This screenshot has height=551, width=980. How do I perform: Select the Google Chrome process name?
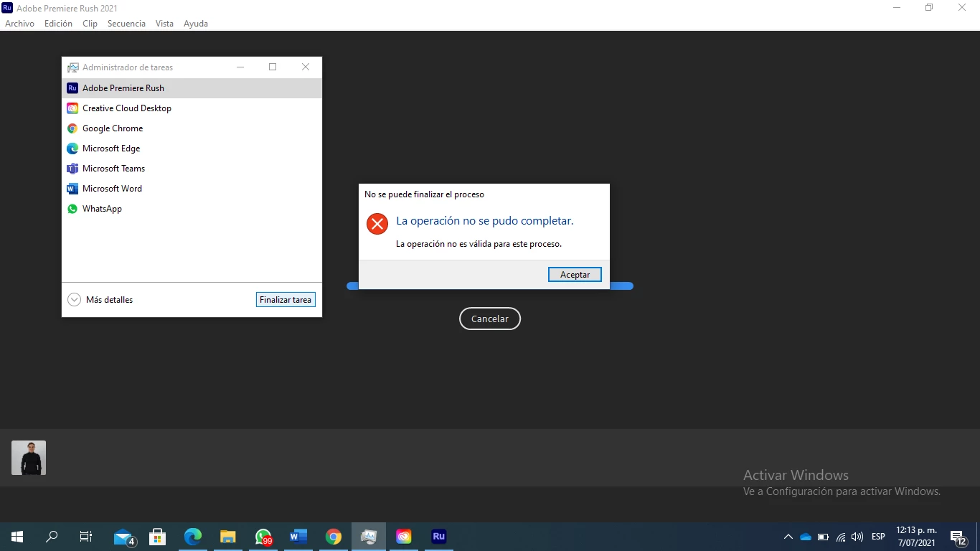pos(113,128)
